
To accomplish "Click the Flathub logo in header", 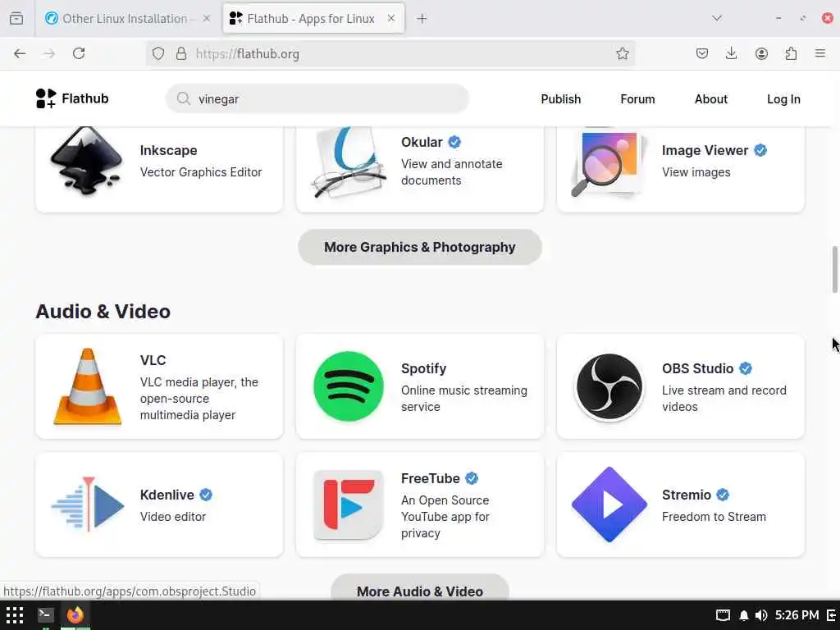I will pos(72,98).
